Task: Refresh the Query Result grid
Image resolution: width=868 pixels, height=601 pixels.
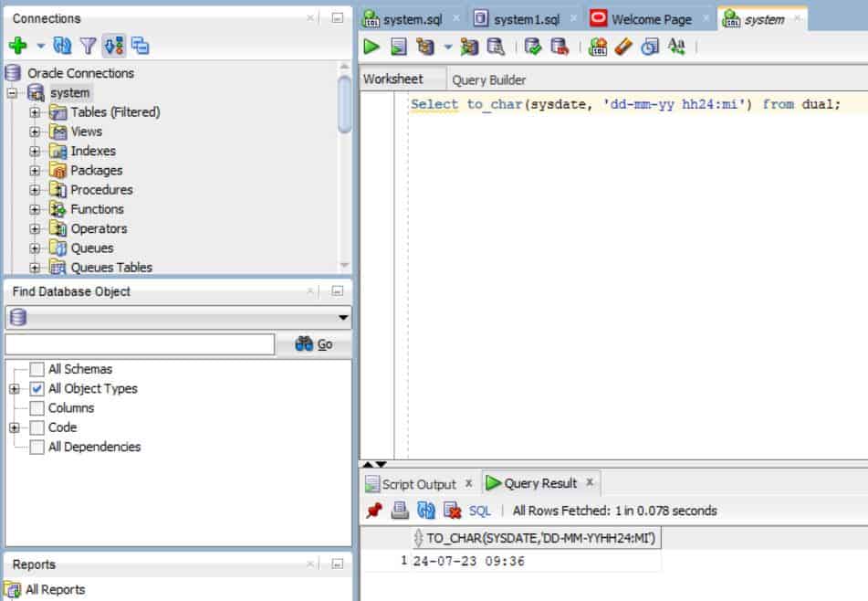Action: pyautogui.click(x=425, y=511)
